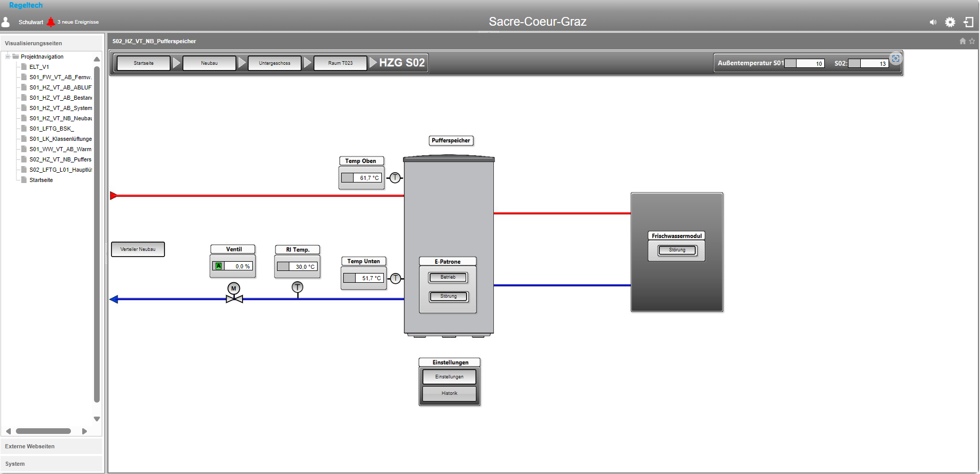980x474 pixels.
Task: Click the red alarm bell icon
Action: pyautogui.click(x=51, y=22)
